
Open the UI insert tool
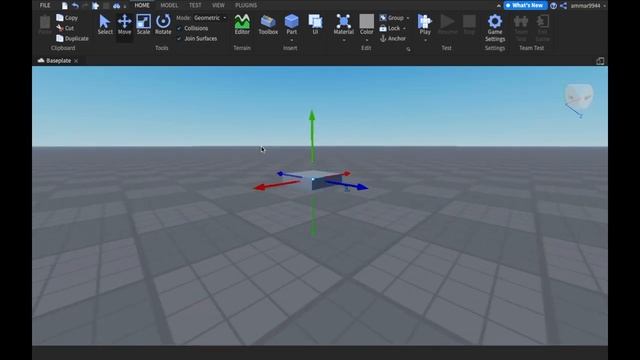(315, 24)
